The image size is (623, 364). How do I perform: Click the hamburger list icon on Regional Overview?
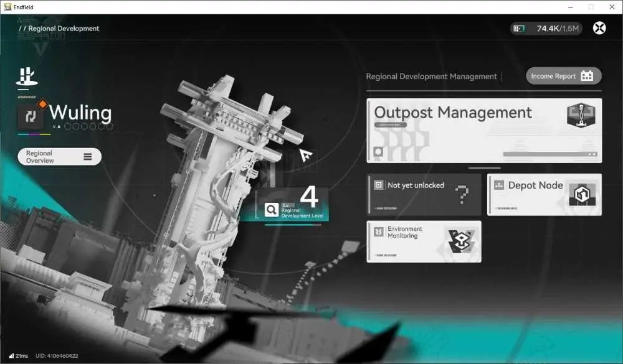(x=88, y=157)
